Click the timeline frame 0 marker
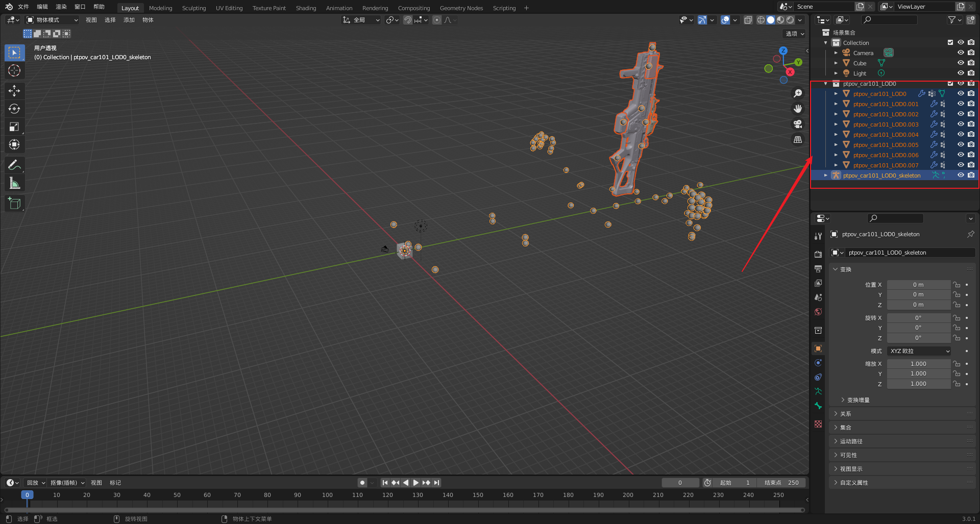 pos(28,495)
